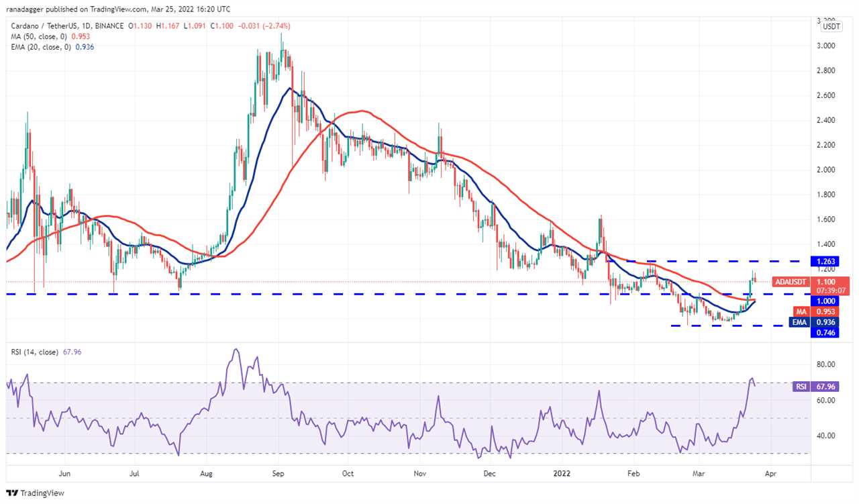The width and height of the screenshot is (859, 504).
Task: Click the red MA 0.953 value tag
Action: tap(816, 311)
